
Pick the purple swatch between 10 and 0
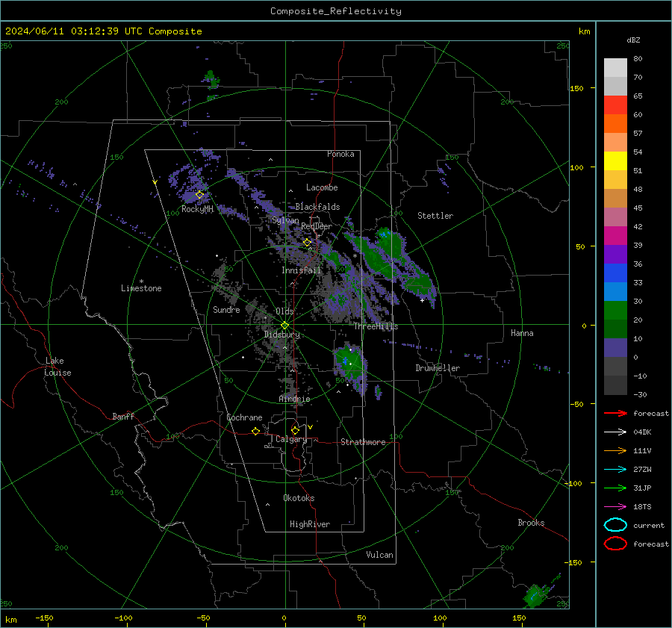[x=615, y=347]
